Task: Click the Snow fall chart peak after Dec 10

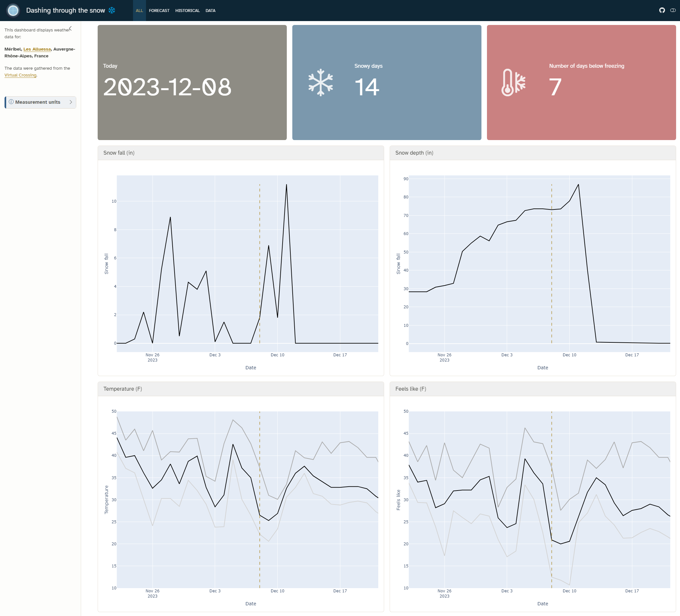Action: (286, 185)
